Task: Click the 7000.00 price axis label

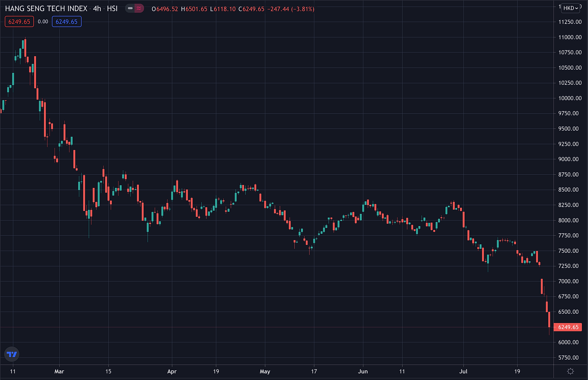Action: [x=568, y=281]
